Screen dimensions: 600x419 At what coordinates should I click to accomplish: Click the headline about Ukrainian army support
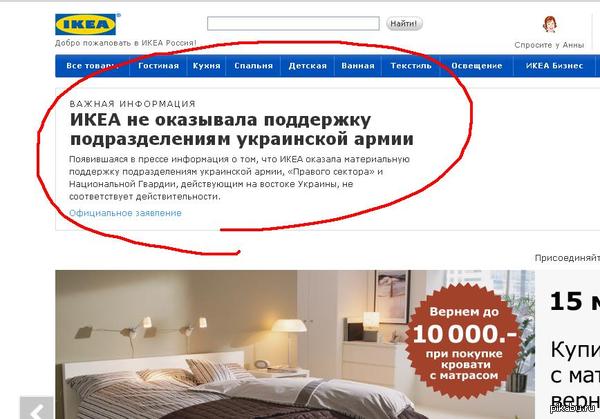(x=241, y=129)
